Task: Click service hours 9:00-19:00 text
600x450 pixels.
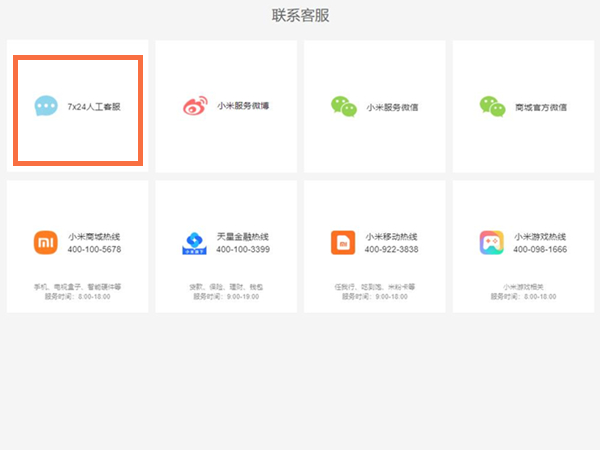Action: (x=226, y=297)
